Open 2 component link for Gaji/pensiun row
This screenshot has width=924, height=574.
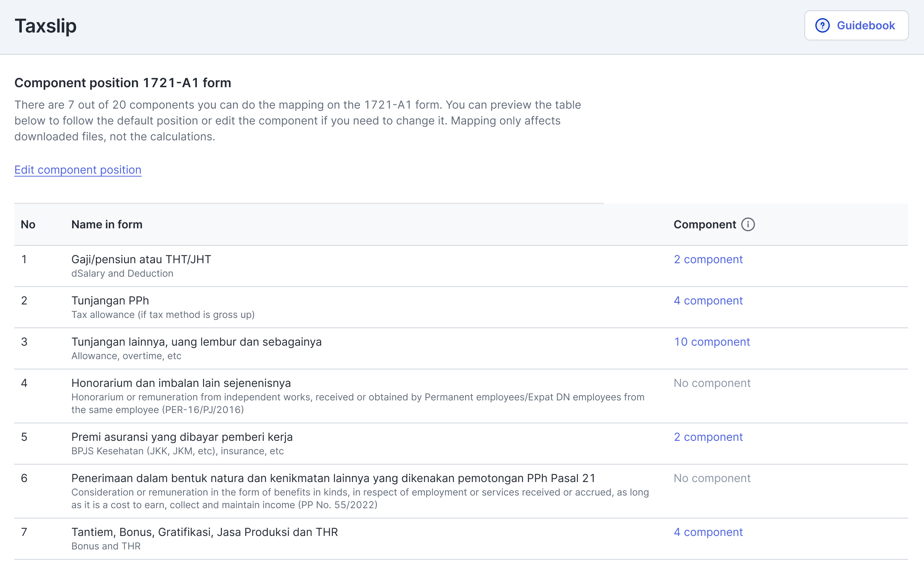click(708, 259)
